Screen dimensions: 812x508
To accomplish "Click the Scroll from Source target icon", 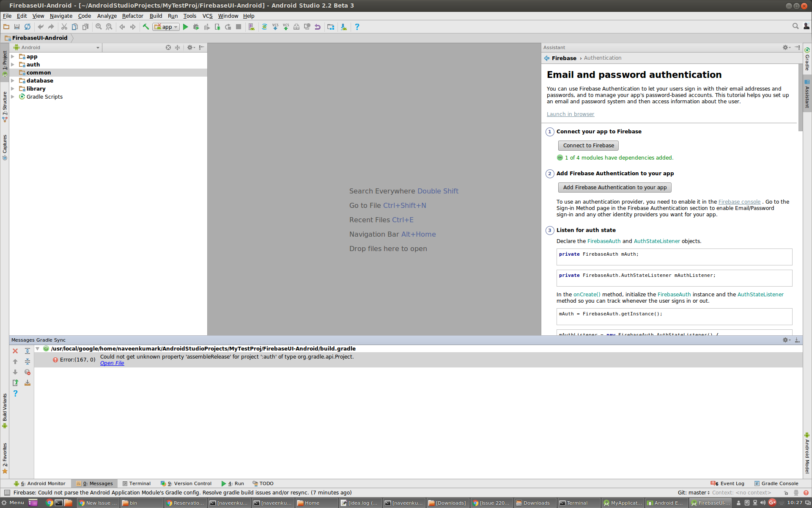I will coord(168,47).
